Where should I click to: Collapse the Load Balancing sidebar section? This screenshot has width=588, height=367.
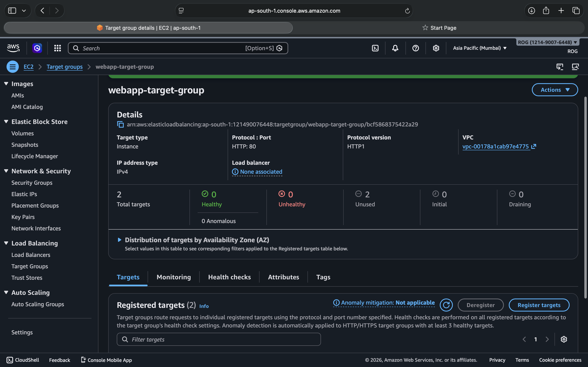coord(6,243)
